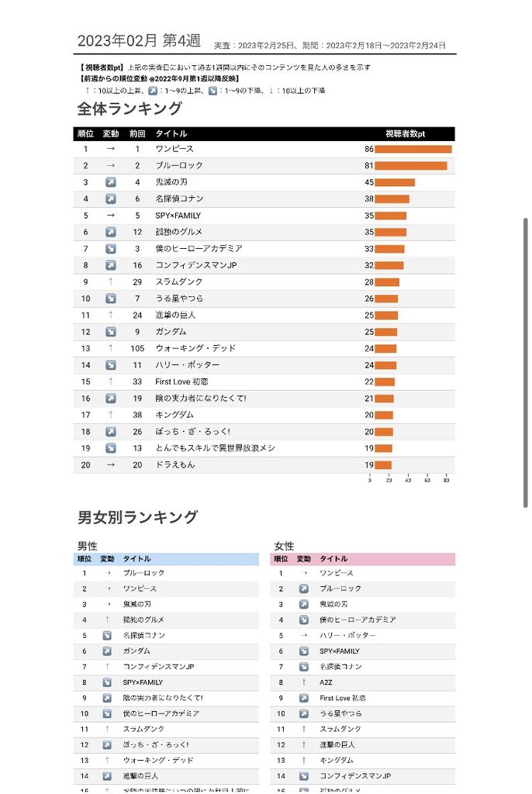
Task: Click the vertical page scrollbar thumb
Action: pos(526,362)
